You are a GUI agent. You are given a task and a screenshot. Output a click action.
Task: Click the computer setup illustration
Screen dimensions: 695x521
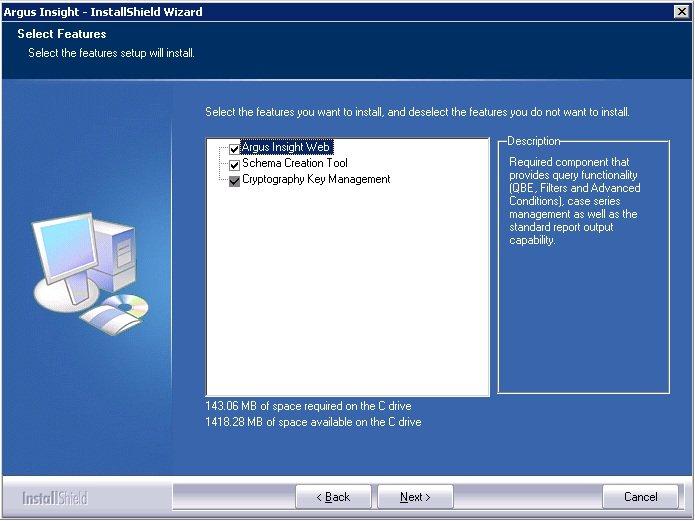tap(90, 274)
